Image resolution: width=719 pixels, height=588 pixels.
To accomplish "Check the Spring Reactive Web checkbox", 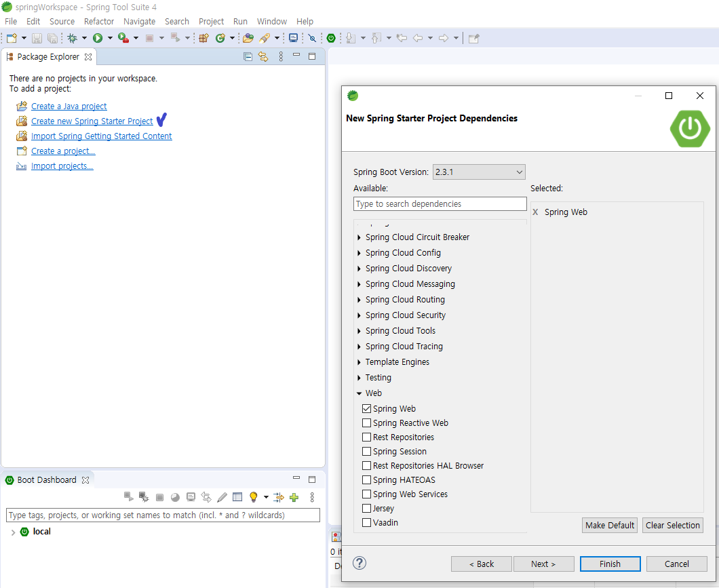I will [366, 423].
